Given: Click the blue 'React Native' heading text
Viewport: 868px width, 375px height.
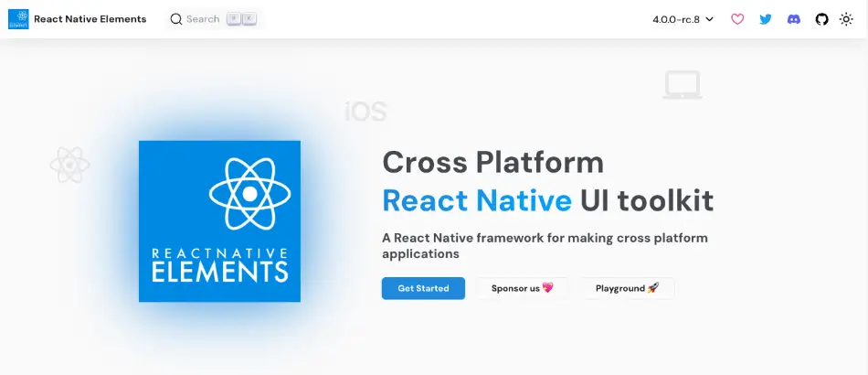Looking at the screenshot, I should (x=477, y=200).
